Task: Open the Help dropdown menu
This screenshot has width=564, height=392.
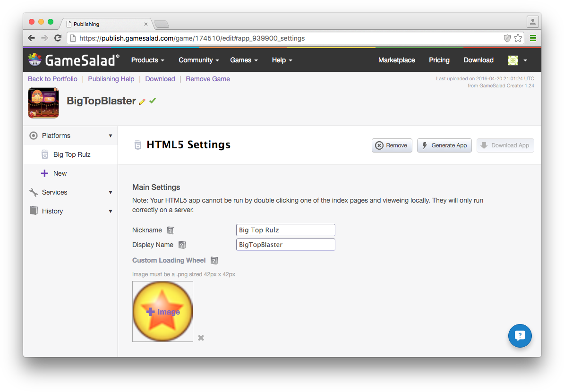Action: 282,60
